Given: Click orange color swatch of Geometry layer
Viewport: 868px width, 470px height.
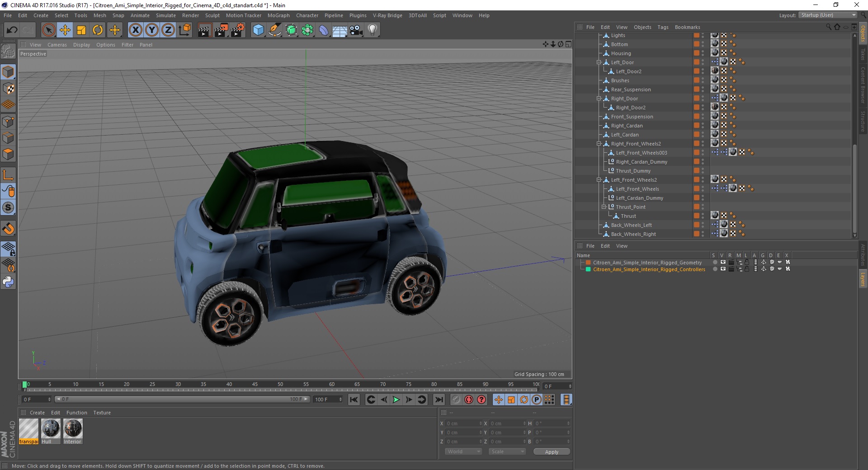Looking at the screenshot, I should (588, 262).
